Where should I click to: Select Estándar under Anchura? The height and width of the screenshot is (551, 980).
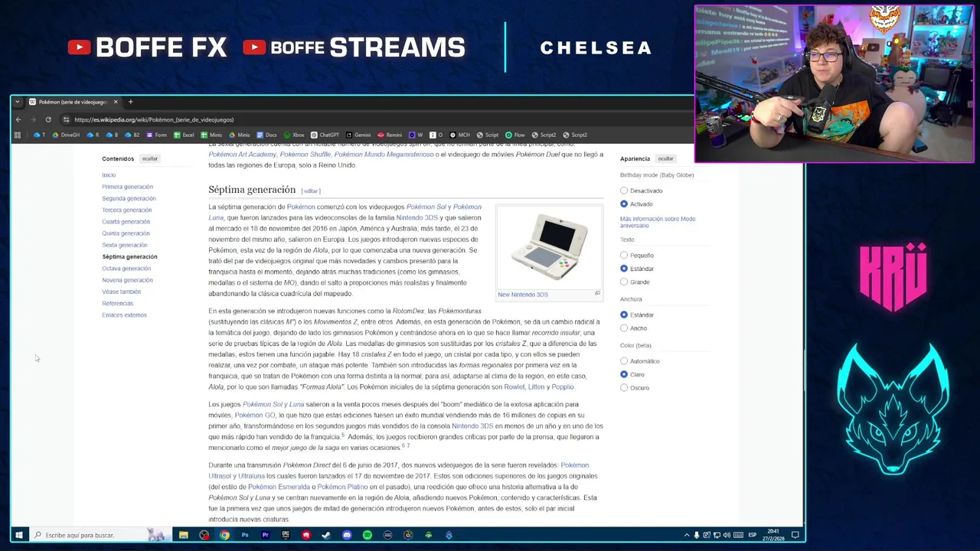click(x=624, y=315)
